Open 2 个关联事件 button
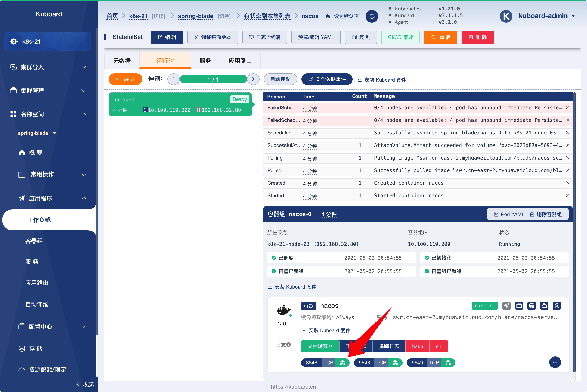 click(x=327, y=79)
